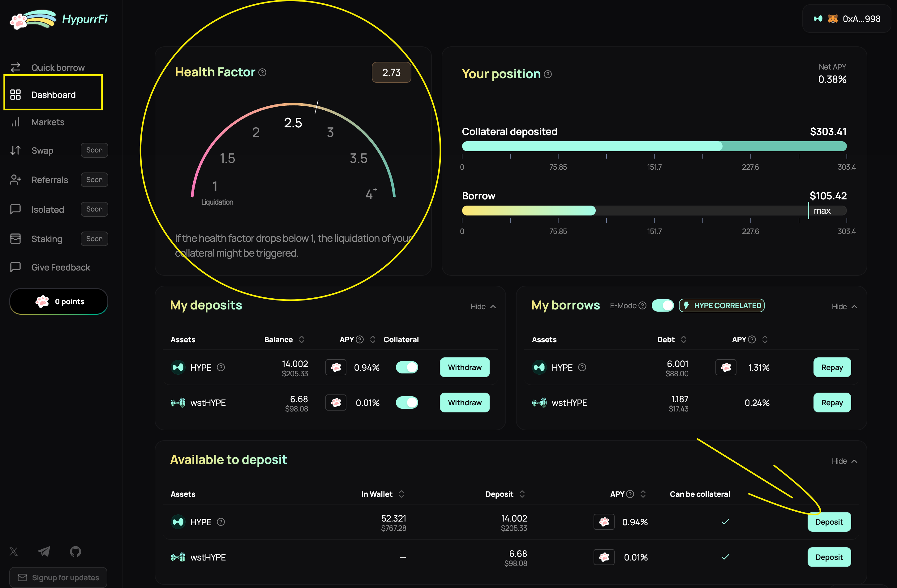
Task: Deposit wstHYPE from Available to deposit
Action: click(x=829, y=557)
